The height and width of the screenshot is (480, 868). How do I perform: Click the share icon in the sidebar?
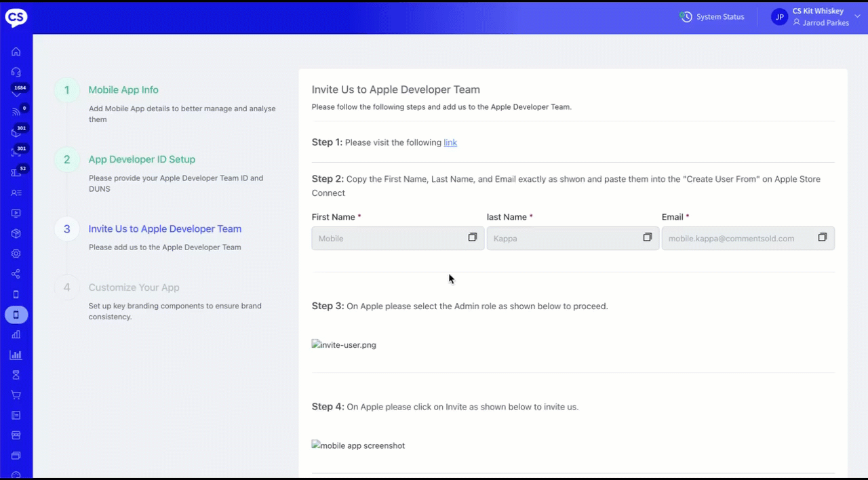16,274
